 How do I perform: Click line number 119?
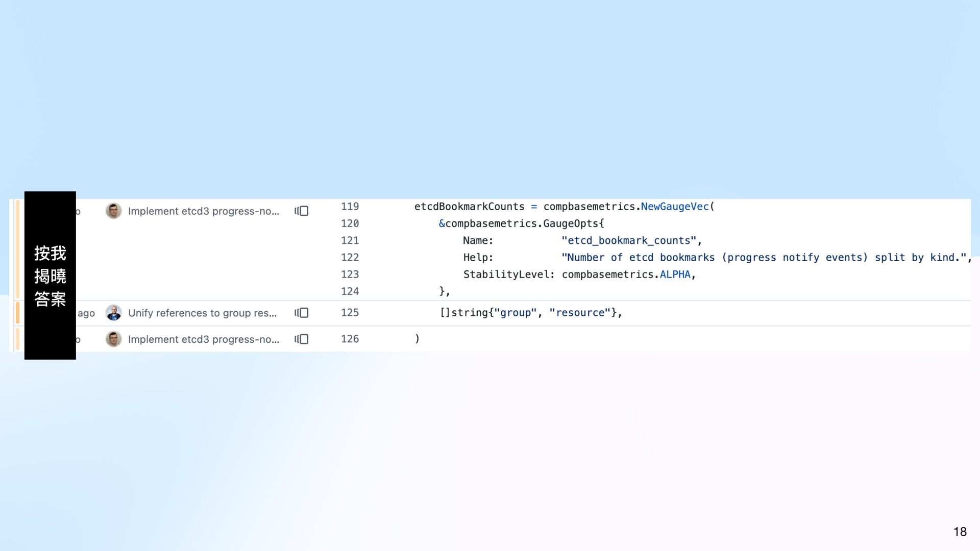[x=350, y=207]
